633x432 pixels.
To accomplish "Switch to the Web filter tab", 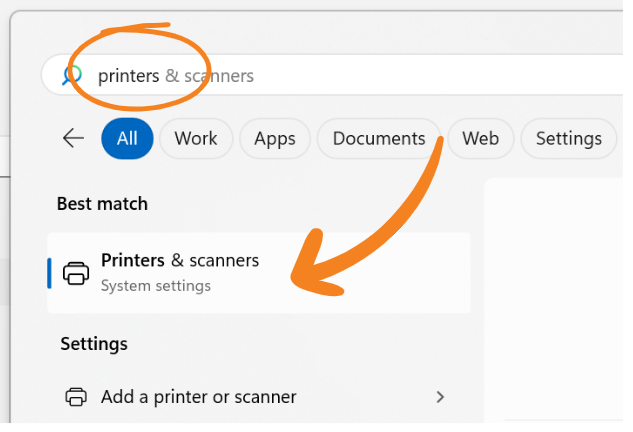I will (x=481, y=138).
